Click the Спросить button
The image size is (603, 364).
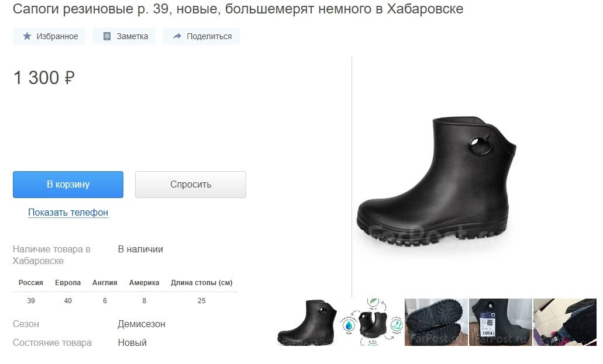tap(190, 185)
